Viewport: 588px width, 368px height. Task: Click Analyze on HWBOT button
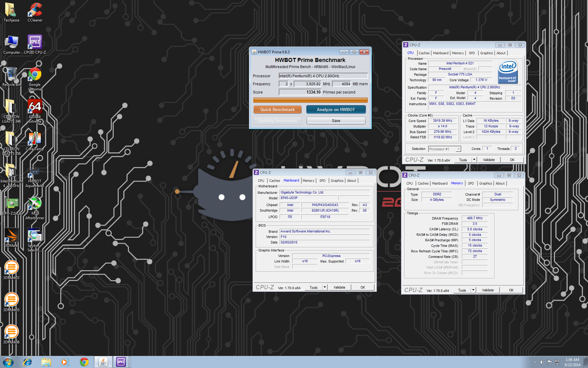pos(336,109)
